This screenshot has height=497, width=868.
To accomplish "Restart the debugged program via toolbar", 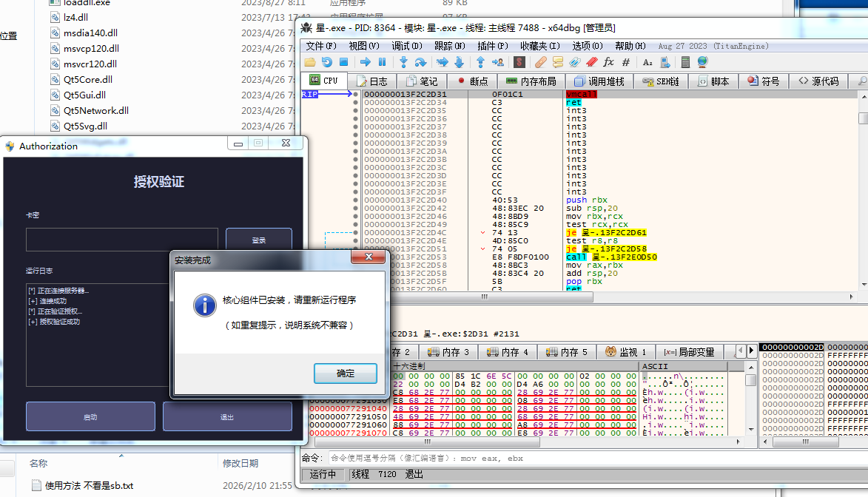I will 326,62.
